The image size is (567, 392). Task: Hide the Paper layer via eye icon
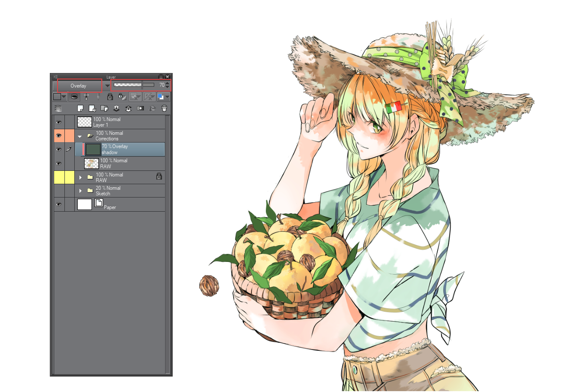click(59, 204)
